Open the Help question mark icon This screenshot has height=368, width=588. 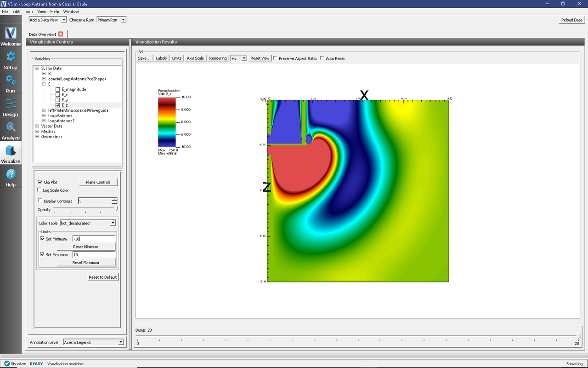click(11, 177)
